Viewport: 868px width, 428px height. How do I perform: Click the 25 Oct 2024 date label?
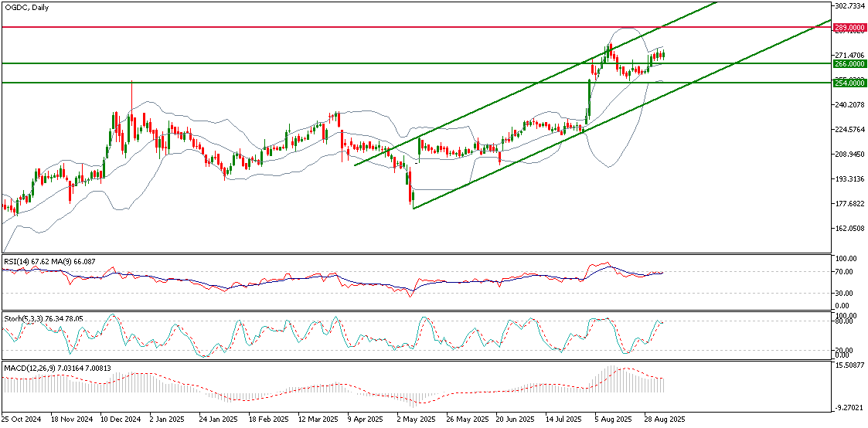tap(20, 420)
